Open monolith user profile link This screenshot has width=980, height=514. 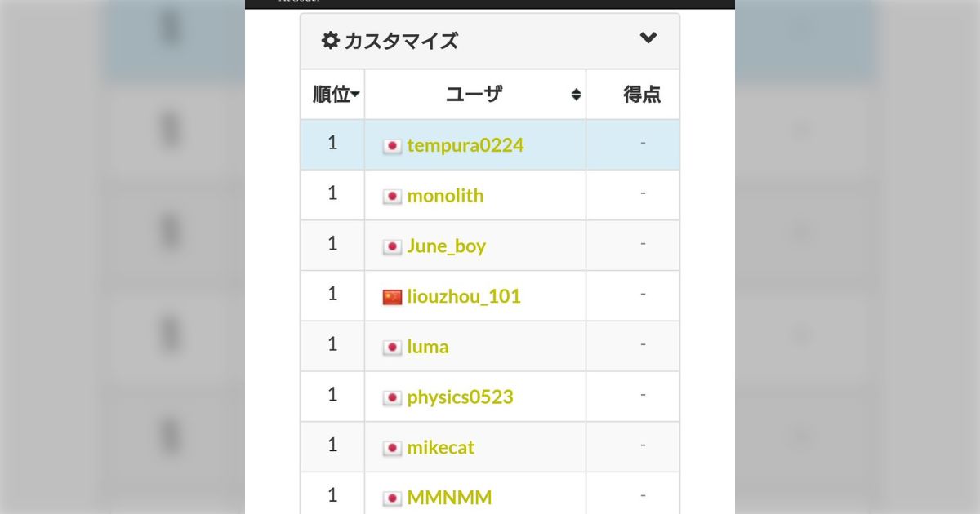click(x=445, y=196)
